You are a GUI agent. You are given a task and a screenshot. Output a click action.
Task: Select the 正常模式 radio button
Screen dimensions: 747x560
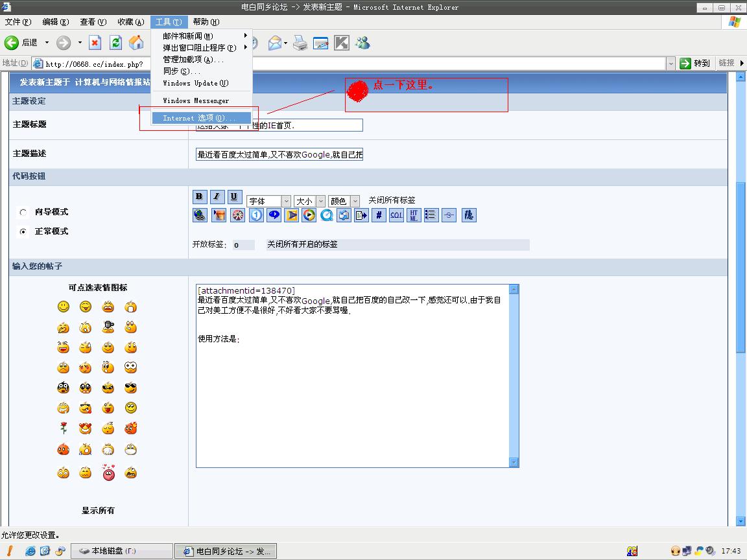coord(23,231)
